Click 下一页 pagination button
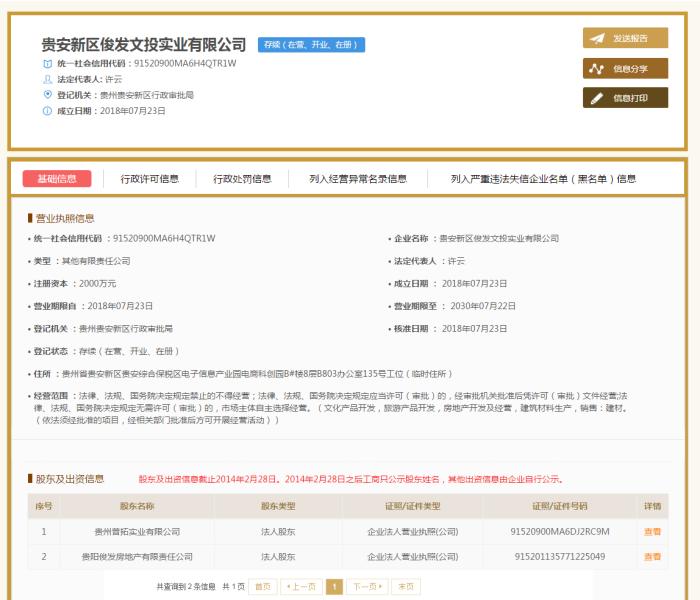The width and height of the screenshot is (700, 600). 367,587
